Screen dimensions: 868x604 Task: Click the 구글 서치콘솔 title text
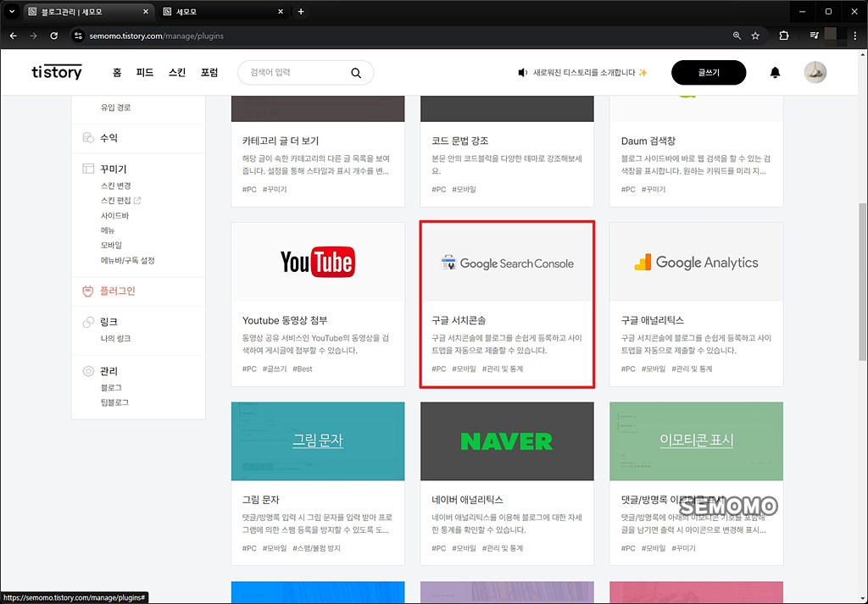[x=459, y=320]
